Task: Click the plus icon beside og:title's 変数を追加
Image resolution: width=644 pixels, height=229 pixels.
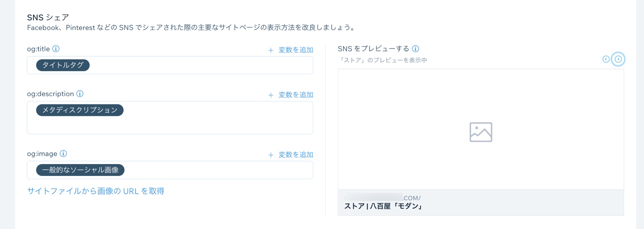Action: point(271,51)
